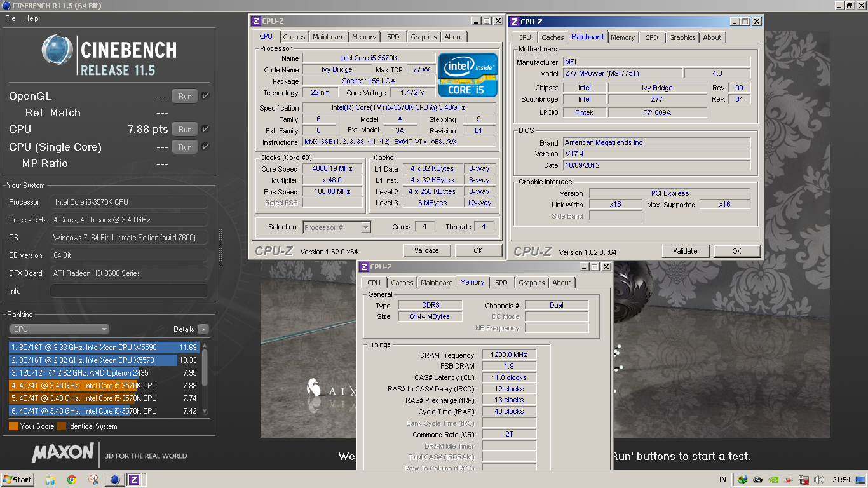Image resolution: width=868 pixels, height=488 pixels.
Task: Select SPD tab in Mainboard window
Action: pos(652,37)
